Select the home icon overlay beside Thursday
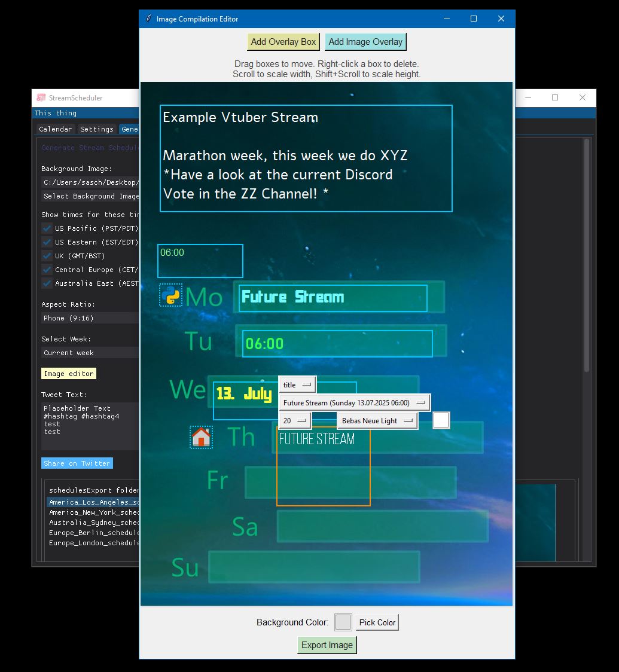The image size is (619, 672). pyautogui.click(x=202, y=437)
